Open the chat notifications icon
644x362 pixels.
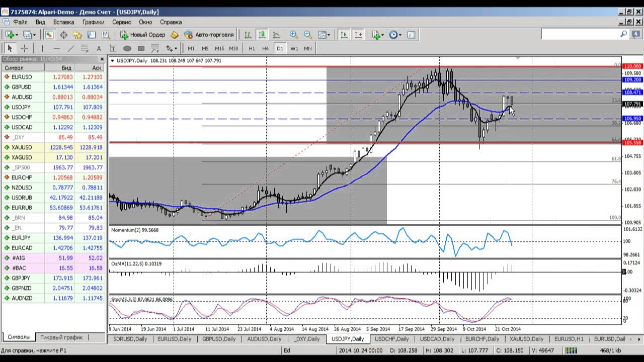(635, 34)
